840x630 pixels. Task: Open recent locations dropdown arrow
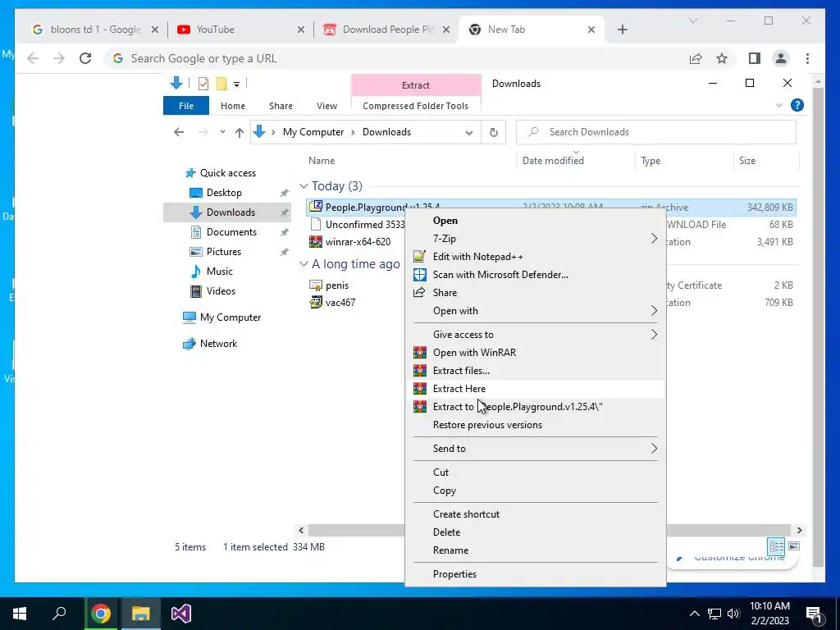[222, 132]
